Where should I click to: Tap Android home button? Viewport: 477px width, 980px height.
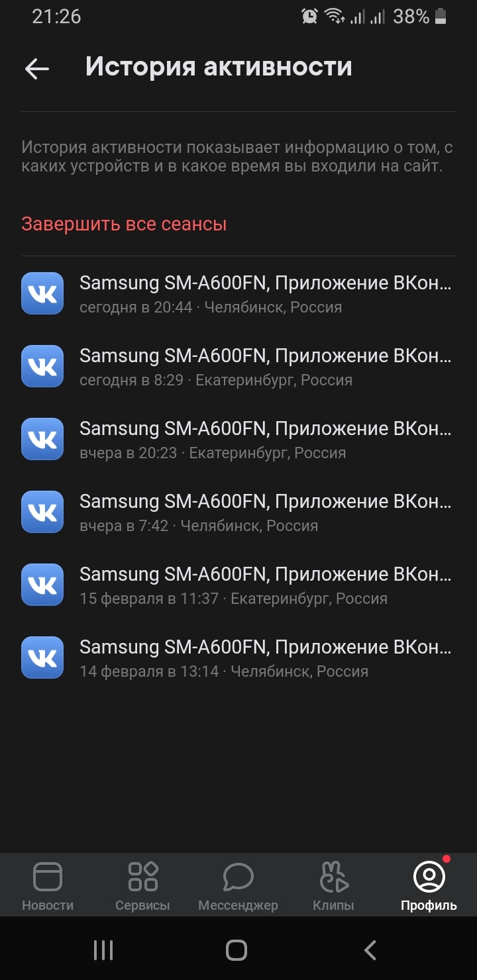tap(237, 950)
